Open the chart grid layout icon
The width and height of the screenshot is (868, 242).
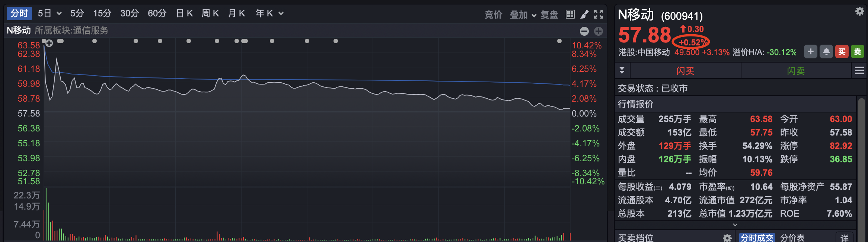pyautogui.click(x=570, y=14)
